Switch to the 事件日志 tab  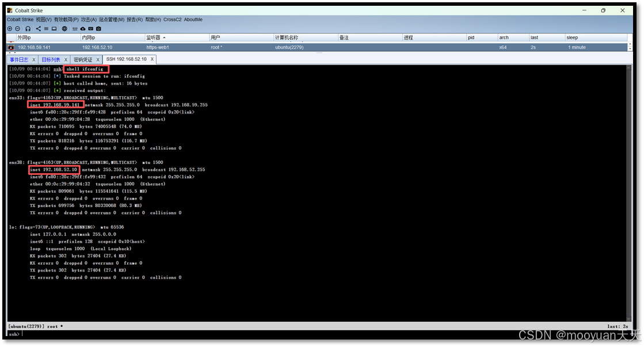(x=20, y=60)
